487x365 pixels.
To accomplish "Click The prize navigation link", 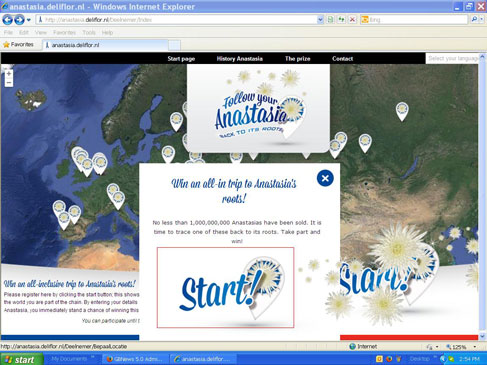I will [297, 59].
